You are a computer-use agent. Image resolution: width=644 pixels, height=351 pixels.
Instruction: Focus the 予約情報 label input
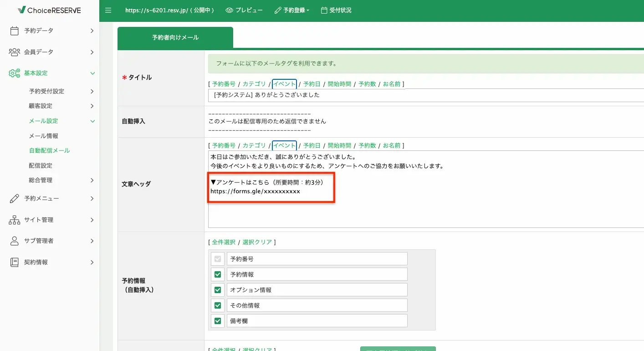click(317, 274)
